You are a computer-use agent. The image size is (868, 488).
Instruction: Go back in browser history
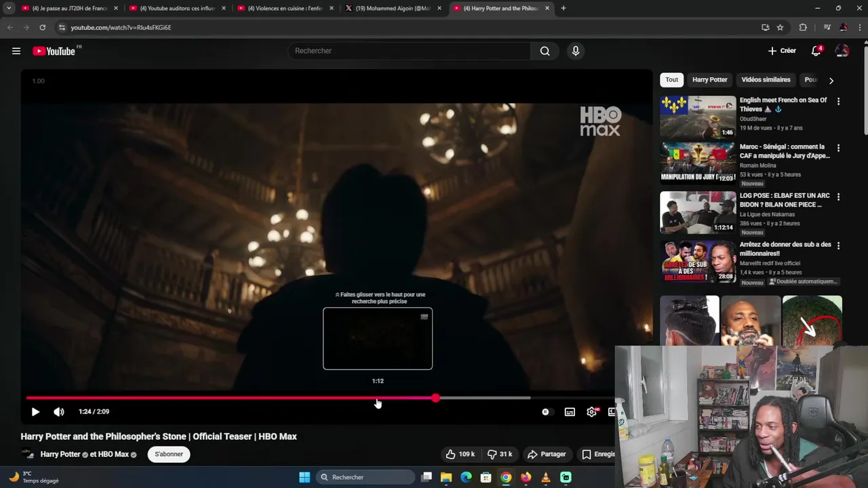9,27
